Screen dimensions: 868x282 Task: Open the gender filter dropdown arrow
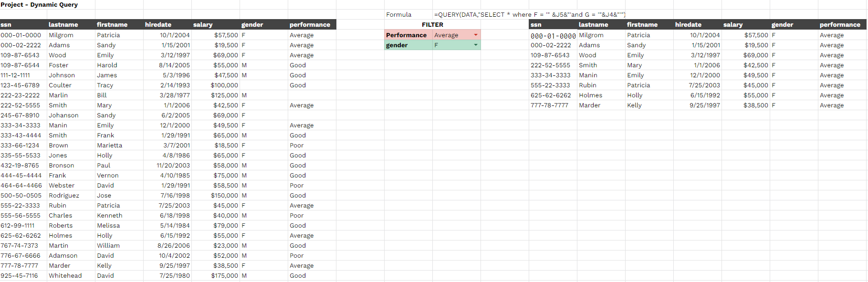click(x=475, y=45)
